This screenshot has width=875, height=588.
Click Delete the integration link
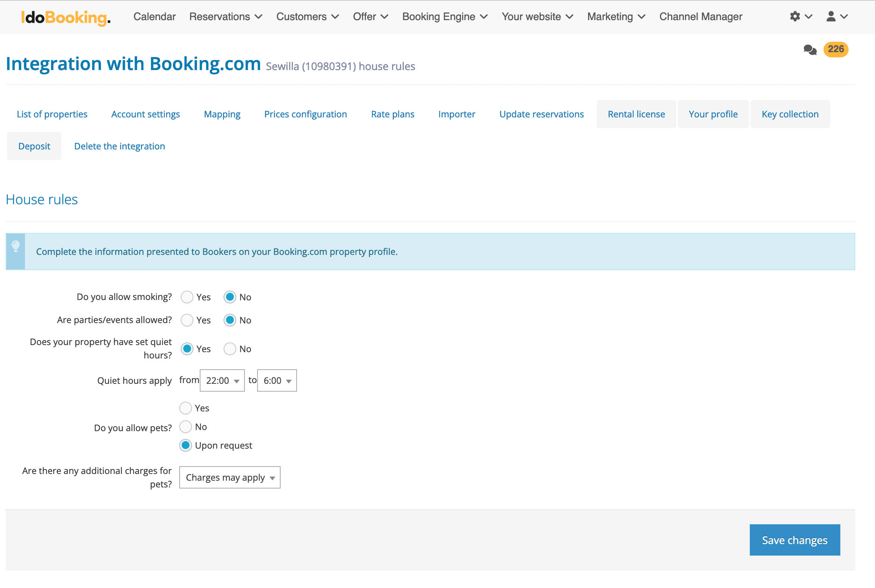pos(120,146)
